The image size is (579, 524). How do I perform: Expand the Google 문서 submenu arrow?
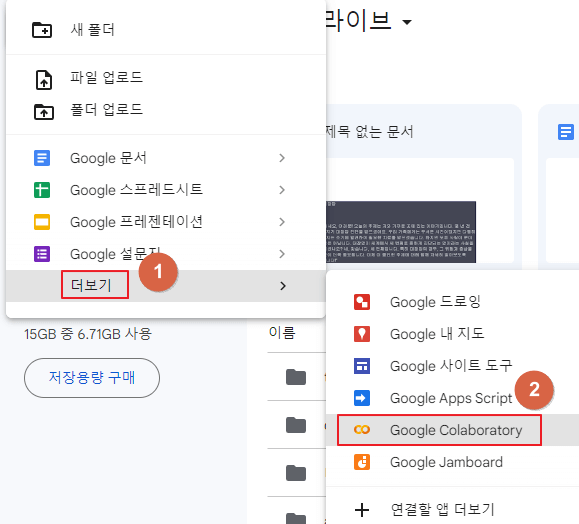pyautogui.click(x=282, y=158)
